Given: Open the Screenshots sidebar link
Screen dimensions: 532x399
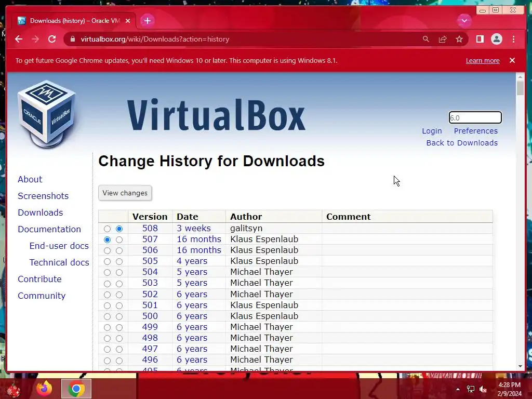Looking at the screenshot, I should pyautogui.click(x=43, y=196).
